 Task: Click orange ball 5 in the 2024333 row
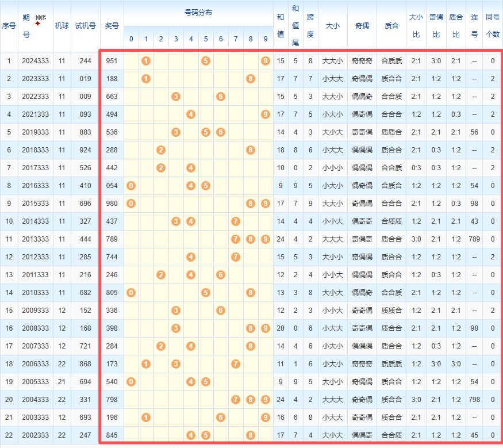point(206,61)
